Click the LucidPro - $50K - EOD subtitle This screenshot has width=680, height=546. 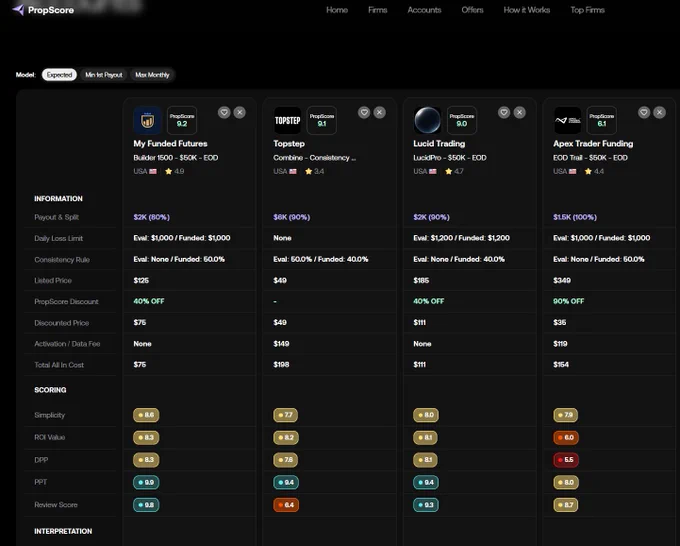(450, 157)
